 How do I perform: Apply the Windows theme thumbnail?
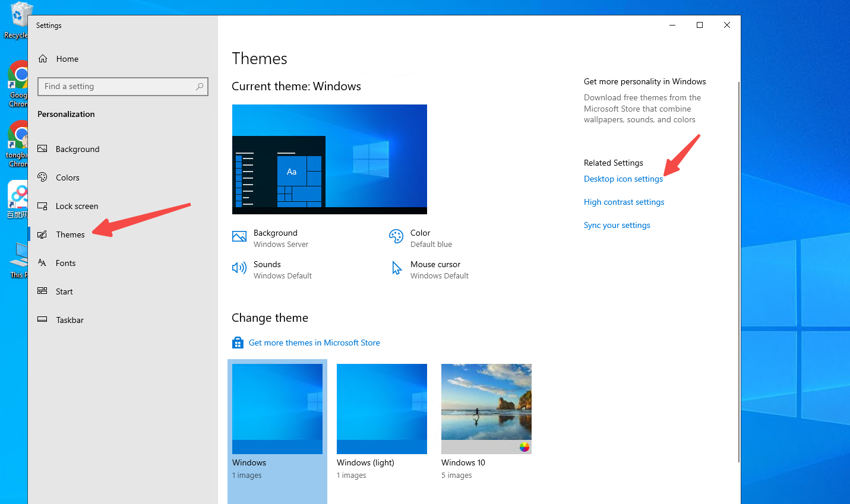277,409
